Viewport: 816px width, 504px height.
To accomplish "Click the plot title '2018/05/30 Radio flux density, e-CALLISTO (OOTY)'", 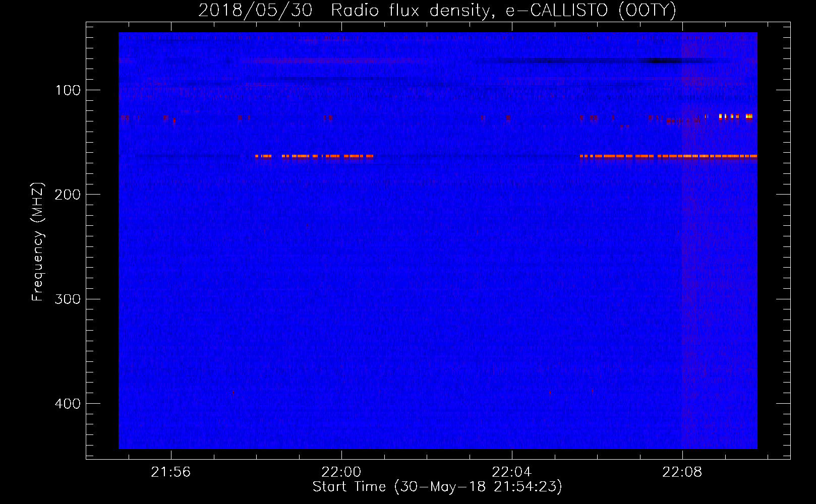I will point(437,10).
